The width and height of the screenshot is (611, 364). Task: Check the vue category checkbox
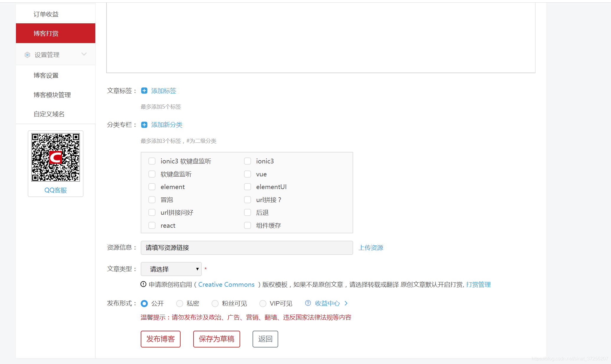[x=248, y=174]
